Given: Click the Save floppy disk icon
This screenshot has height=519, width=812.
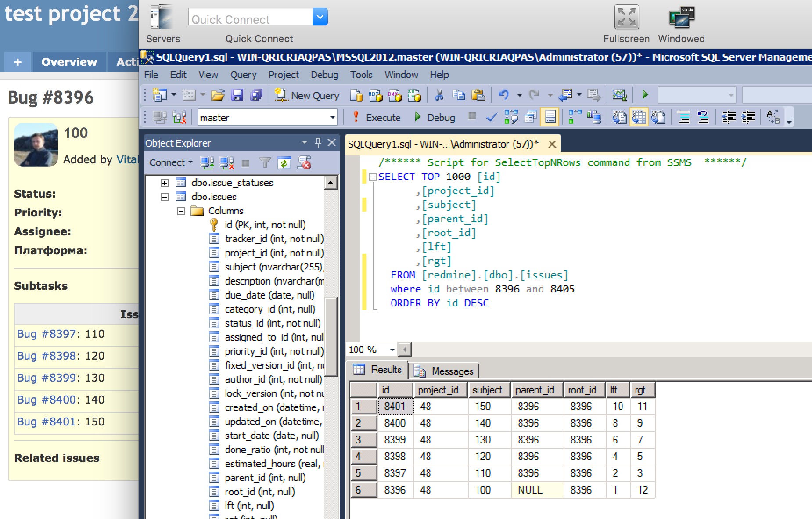Looking at the screenshot, I should click(237, 95).
